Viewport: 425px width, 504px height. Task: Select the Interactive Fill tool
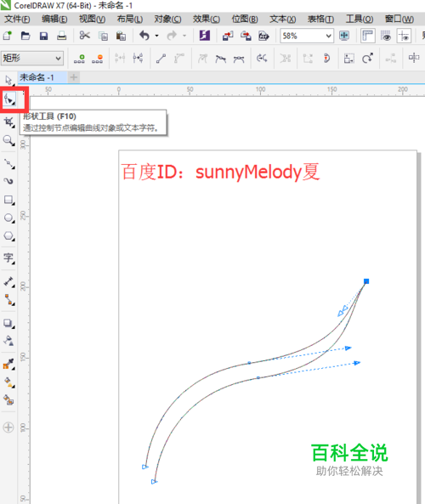pos(8,382)
